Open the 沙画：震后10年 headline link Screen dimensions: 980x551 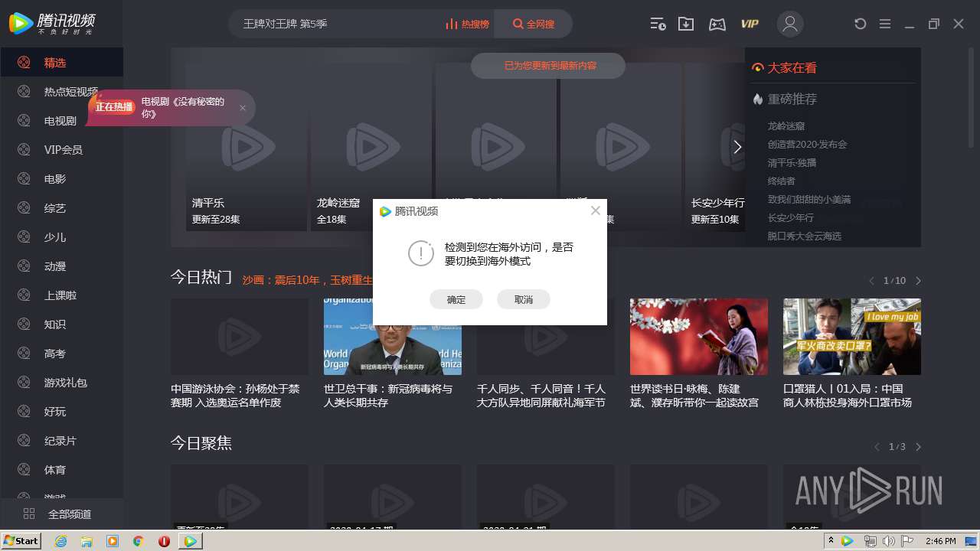coord(307,280)
